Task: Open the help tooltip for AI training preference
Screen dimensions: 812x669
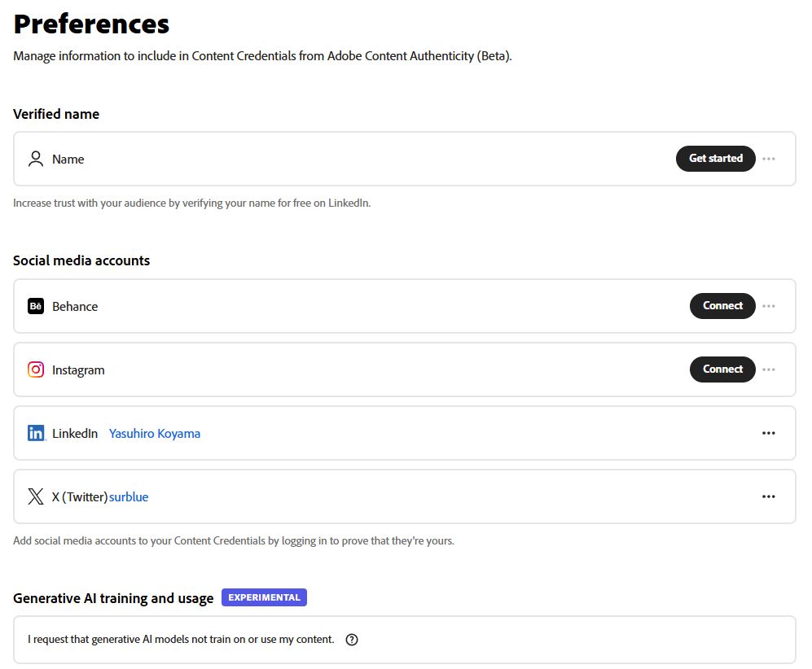Action: (351, 640)
